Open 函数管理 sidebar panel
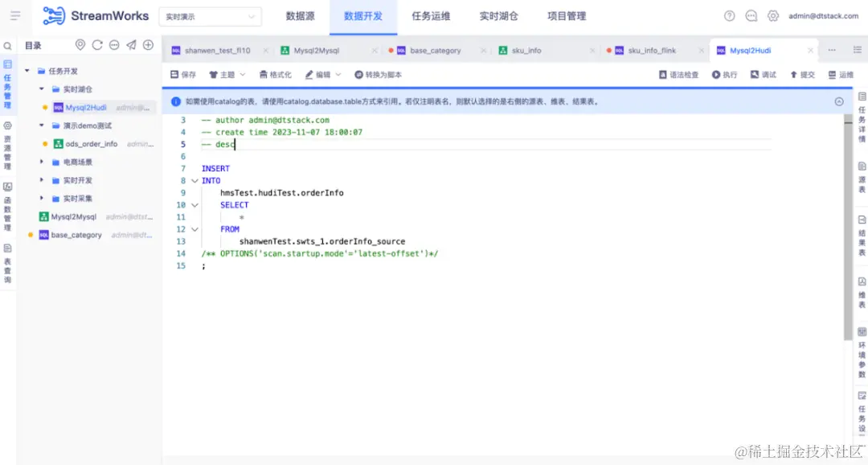The image size is (868, 465). (8, 207)
